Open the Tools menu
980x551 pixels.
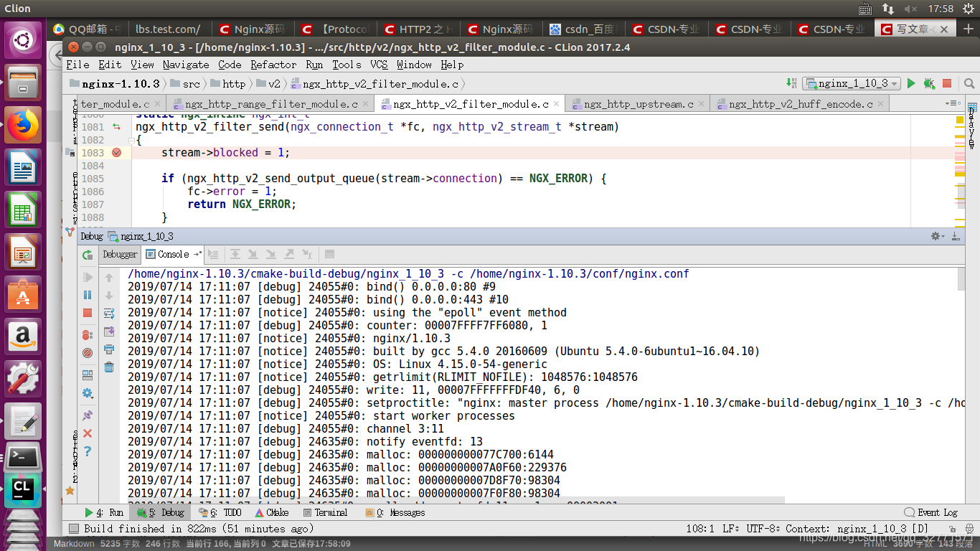click(347, 65)
